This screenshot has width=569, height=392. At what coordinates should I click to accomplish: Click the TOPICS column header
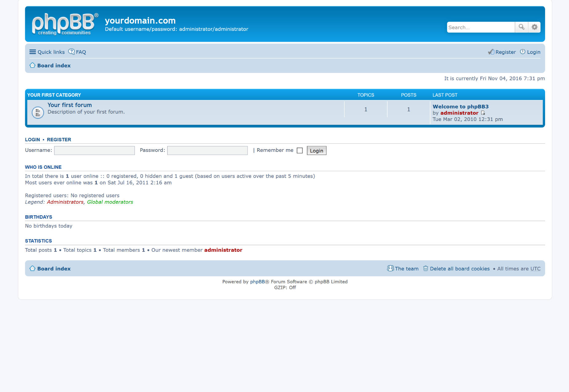pos(366,95)
